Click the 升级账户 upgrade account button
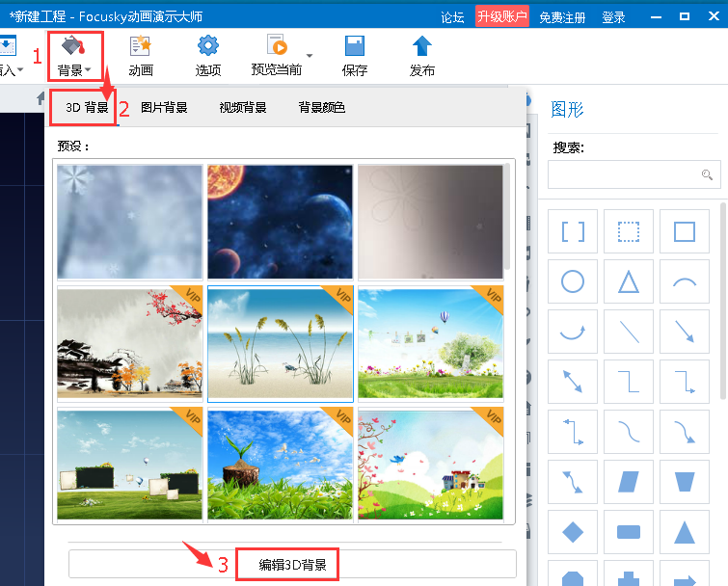The width and height of the screenshot is (728, 586). coord(501,16)
